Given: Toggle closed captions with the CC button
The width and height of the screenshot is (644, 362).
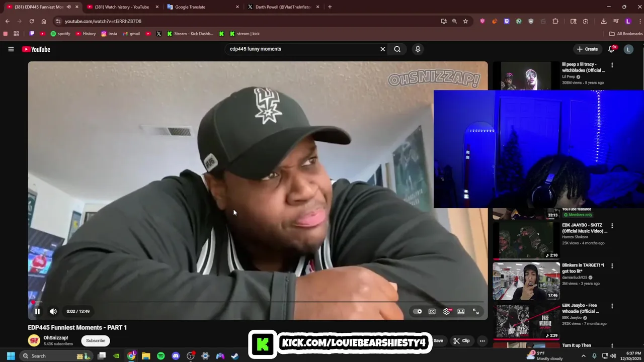Looking at the screenshot, I should 432,311.
